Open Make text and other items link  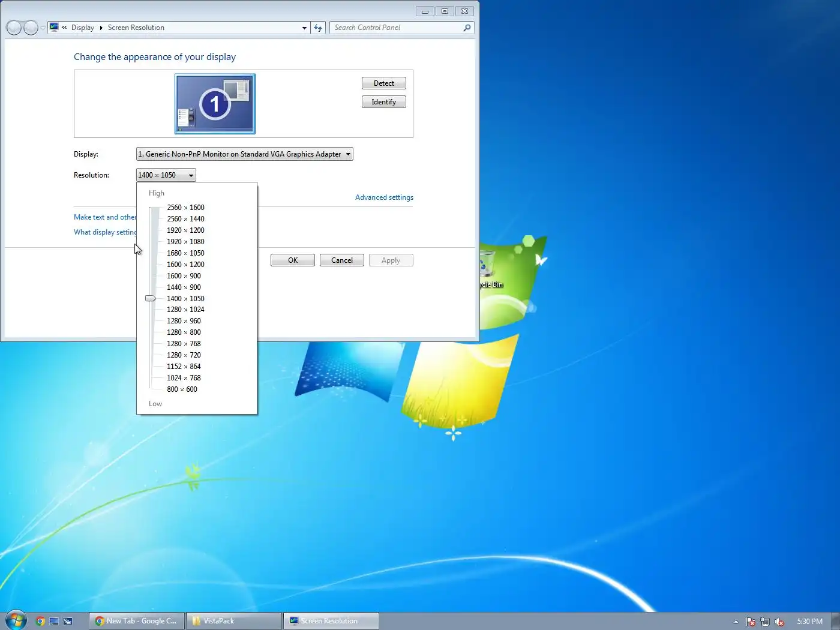click(105, 217)
